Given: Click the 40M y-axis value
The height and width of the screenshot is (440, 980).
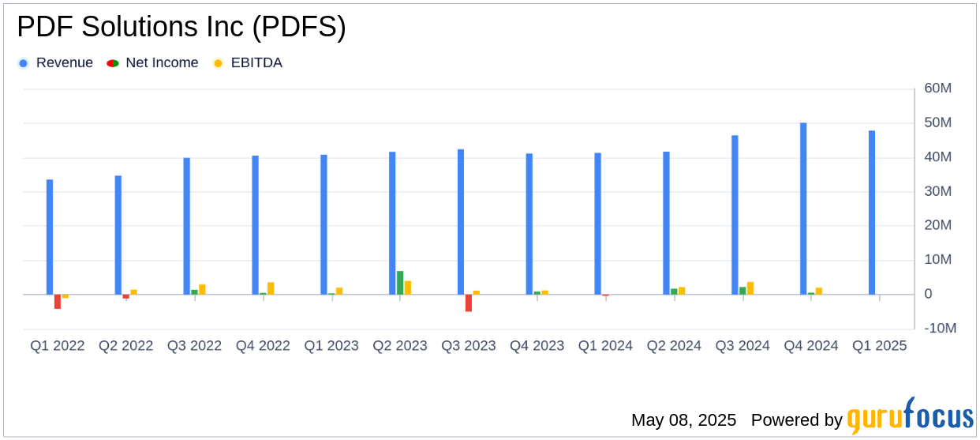Looking at the screenshot, I should (938, 157).
